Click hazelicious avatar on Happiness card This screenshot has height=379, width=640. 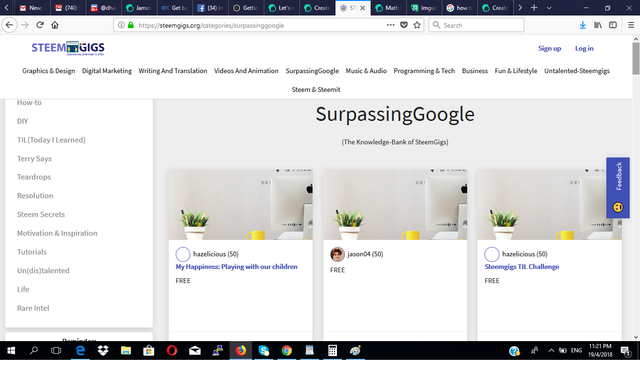point(183,254)
